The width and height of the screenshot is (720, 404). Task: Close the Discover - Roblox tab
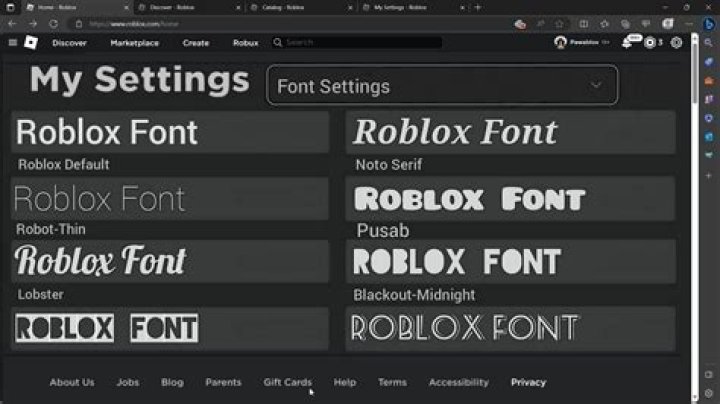pyautogui.click(x=238, y=7)
